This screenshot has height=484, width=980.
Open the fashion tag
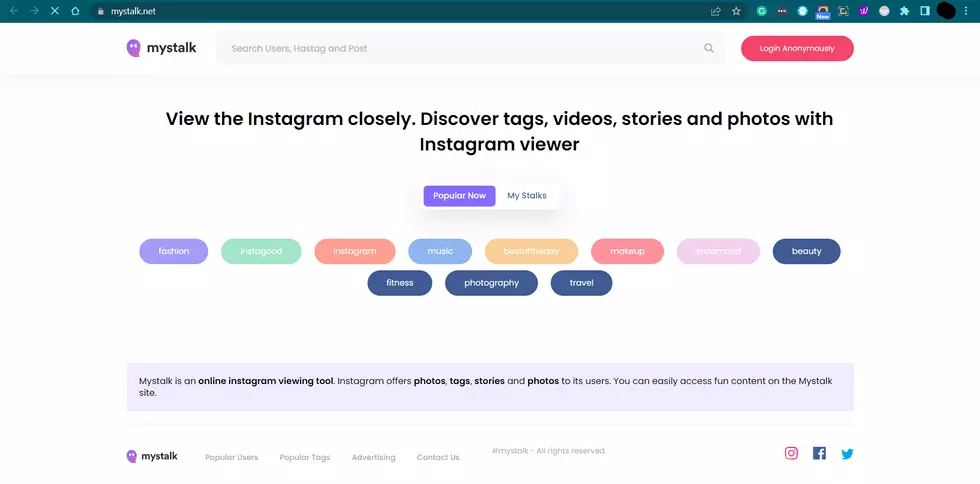[x=174, y=251]
